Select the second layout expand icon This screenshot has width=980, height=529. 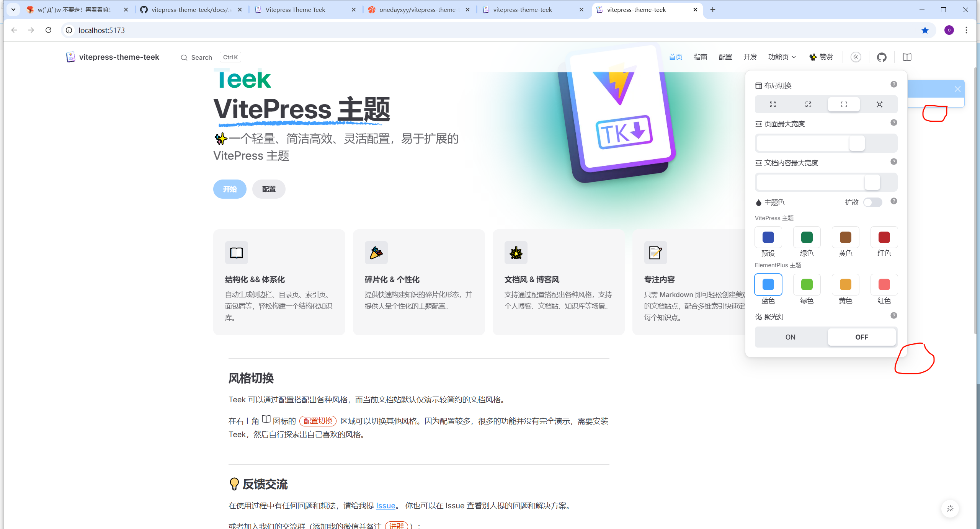coord(808,104)
